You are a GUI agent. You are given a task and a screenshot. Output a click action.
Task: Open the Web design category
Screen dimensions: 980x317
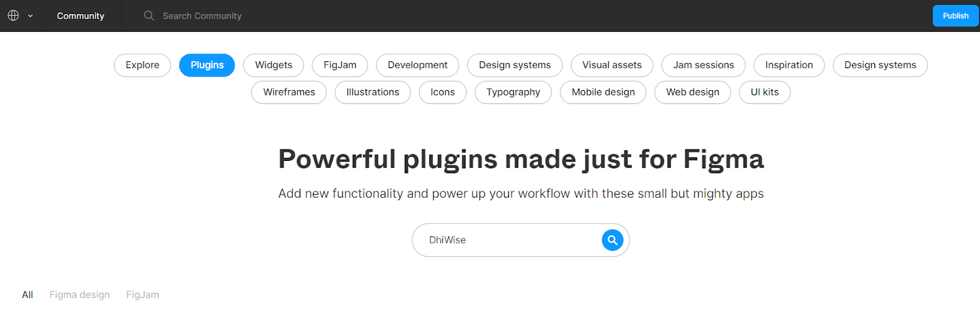coord(693,92)
